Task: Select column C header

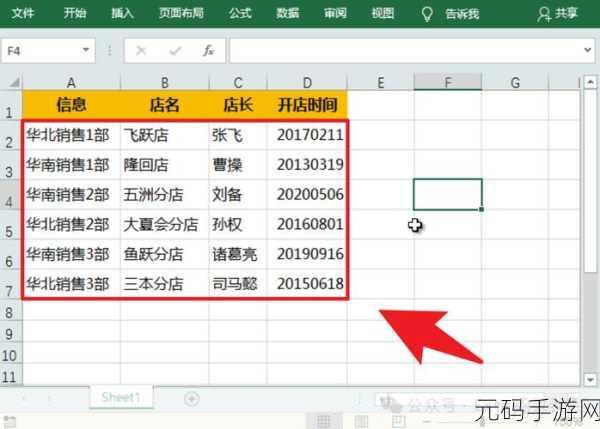Action: coord(238,82)
